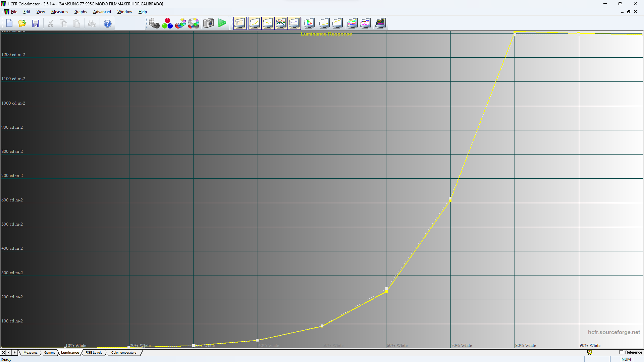Click the '80% White' axis label
This screenshot has width=644, height=362.
(x=526, y=345)
